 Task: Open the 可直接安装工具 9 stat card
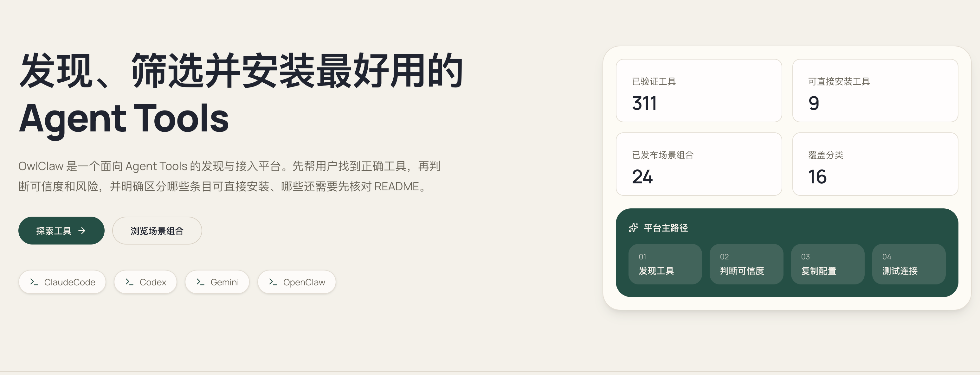(x=875, y=91)
